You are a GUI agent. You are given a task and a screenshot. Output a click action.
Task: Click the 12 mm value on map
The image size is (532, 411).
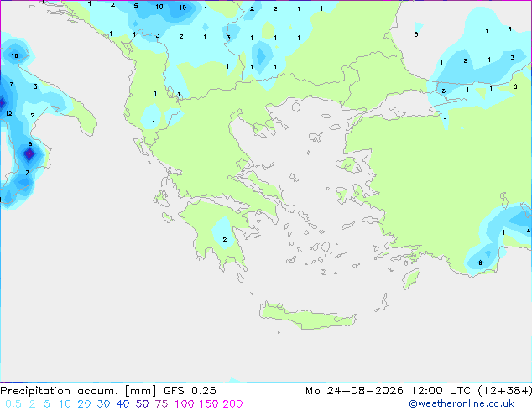point(8,113)
